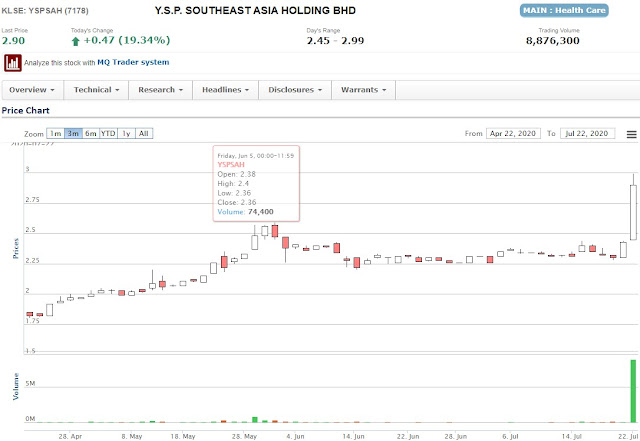This screenshot has height=441, width=640.
Task: Open the Research dropdown menu
Action: (160, 90)
